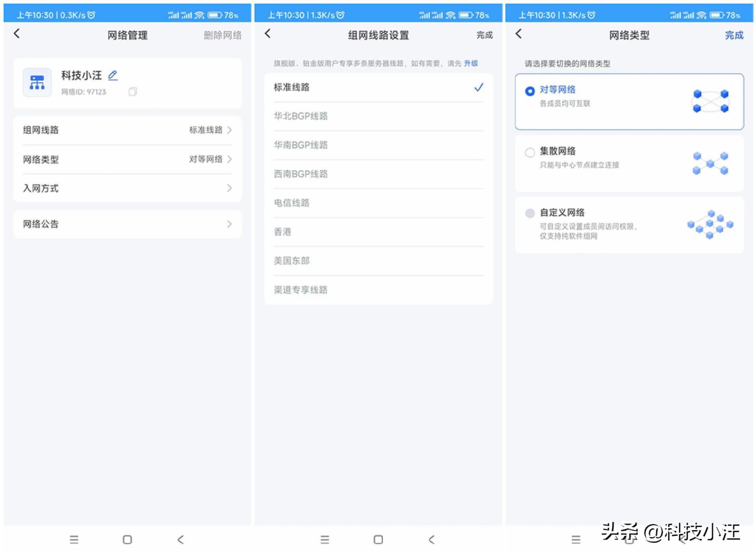The image size is (756, 557).
Task: Tap 删除网络 in the header
Action: tap(222, 35)
